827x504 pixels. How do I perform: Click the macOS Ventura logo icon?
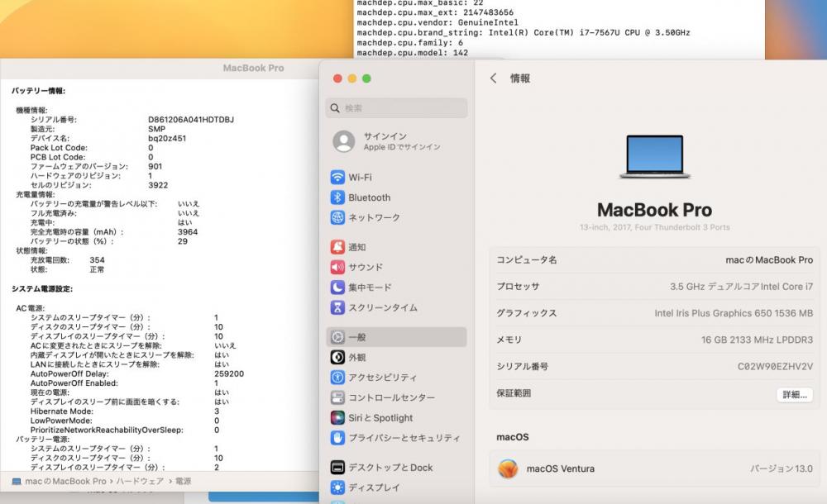tap(508, 468)
